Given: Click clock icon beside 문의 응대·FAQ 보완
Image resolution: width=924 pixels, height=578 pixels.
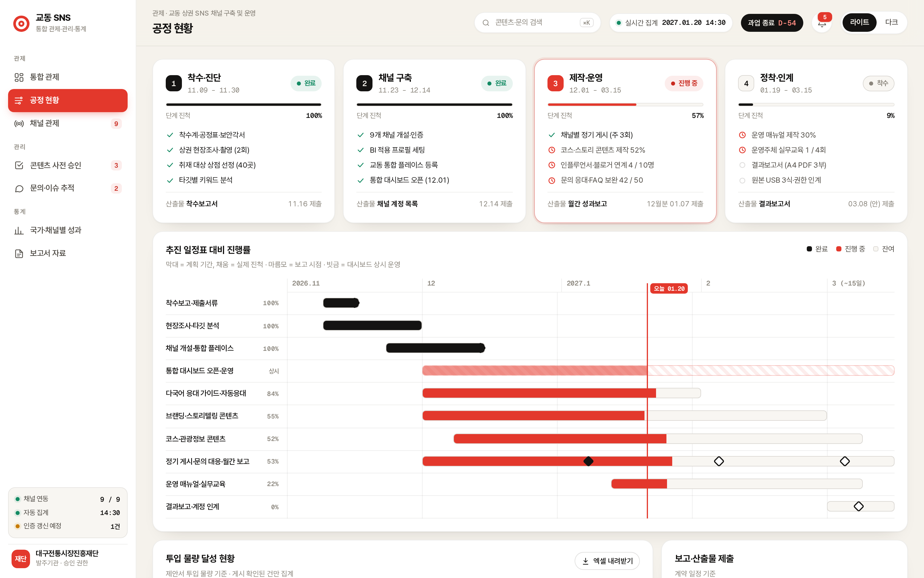Looking at the screenshot, I should 552,180.
